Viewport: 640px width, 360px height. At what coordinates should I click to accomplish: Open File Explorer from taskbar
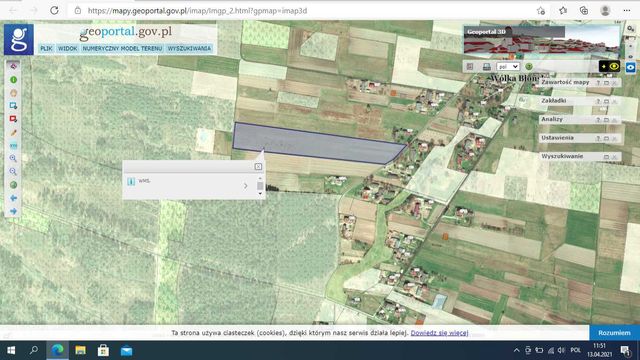coord(80,350)
